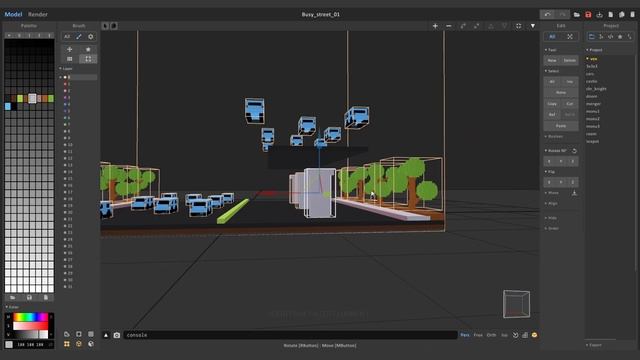Expand the Boolean section in the Edit panel
Viewport: 640px width, 360px height.
click(x=553, y=136)
